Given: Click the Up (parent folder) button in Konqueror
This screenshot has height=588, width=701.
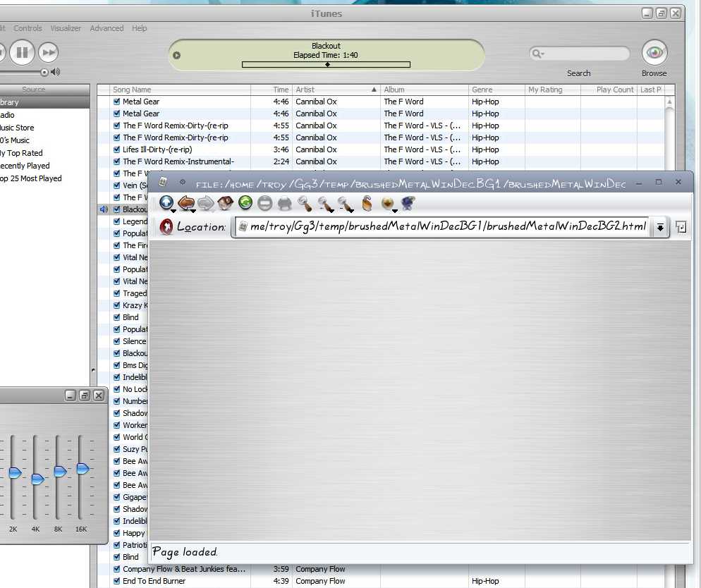Looking at the screenshot, I should coord(166,203).
